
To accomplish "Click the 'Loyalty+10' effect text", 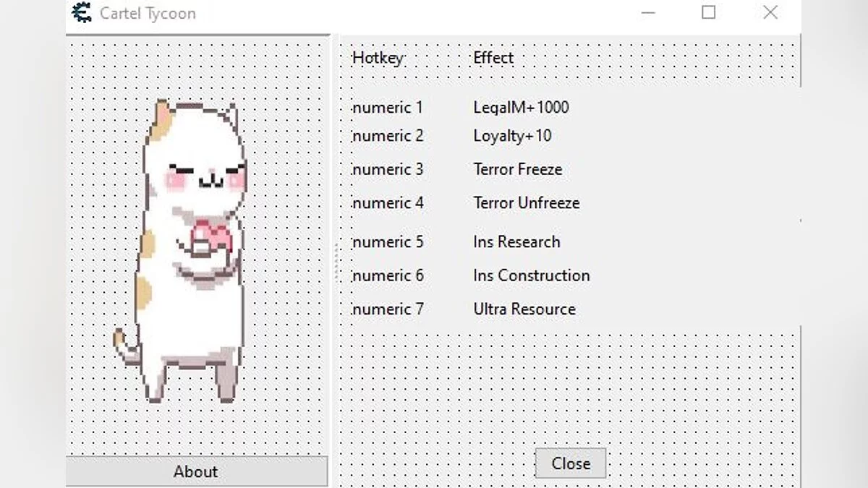I will pos(513,136).
